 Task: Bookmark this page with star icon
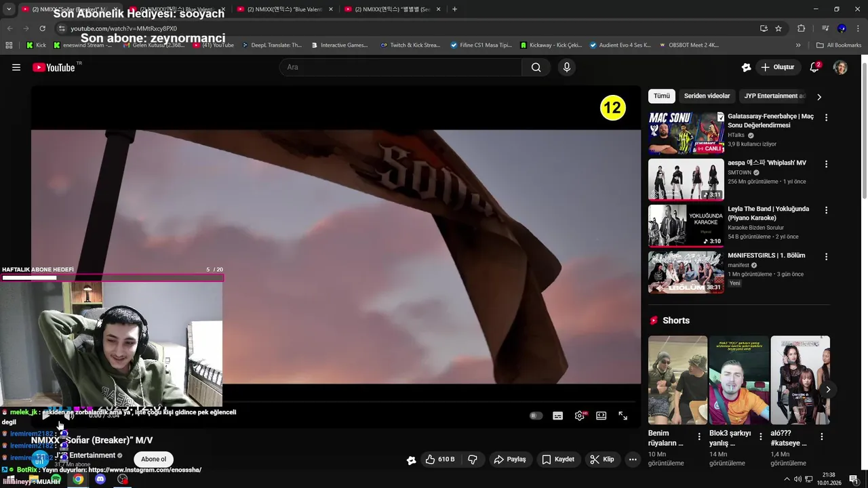click(x=778, y=28)
